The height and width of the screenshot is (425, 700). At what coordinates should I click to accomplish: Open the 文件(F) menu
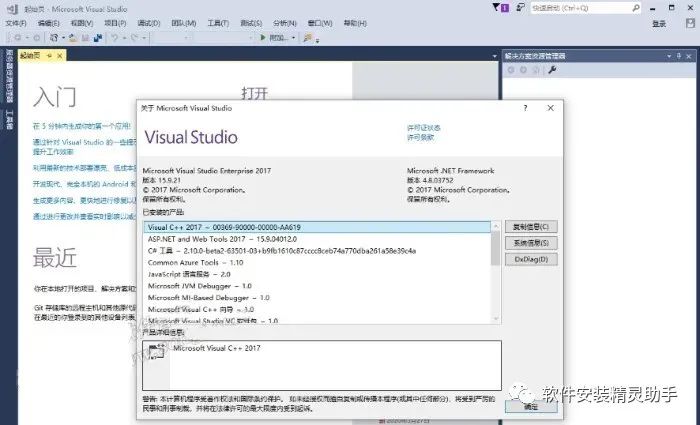click(x=16, y=23)
